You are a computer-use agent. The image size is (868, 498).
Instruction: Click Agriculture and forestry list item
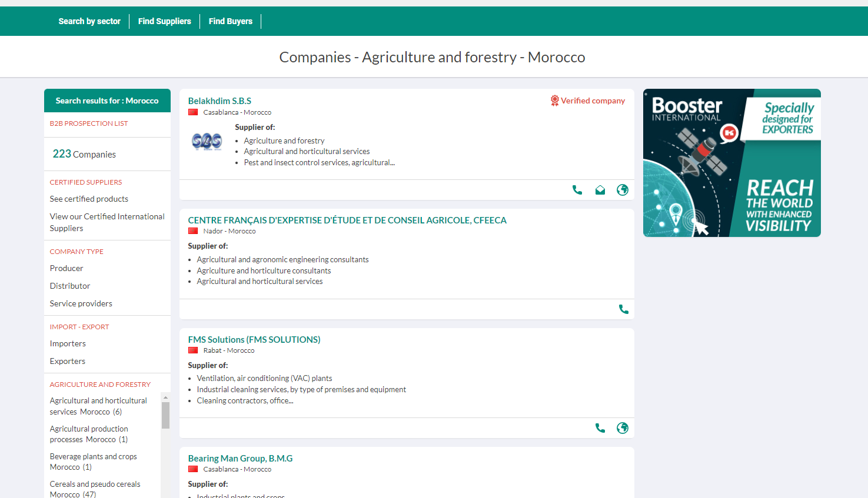tap(284, 141)
